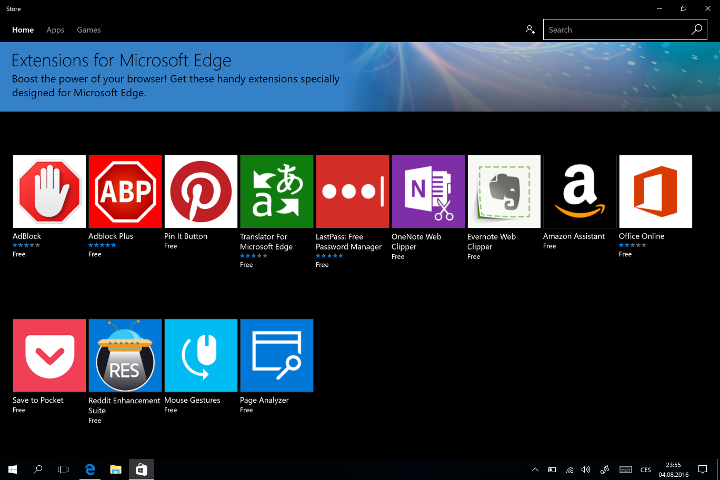Viewport: 720px width, 480px height.
Task: Click the Store icon on the taskbar
Action: [141, 469]
